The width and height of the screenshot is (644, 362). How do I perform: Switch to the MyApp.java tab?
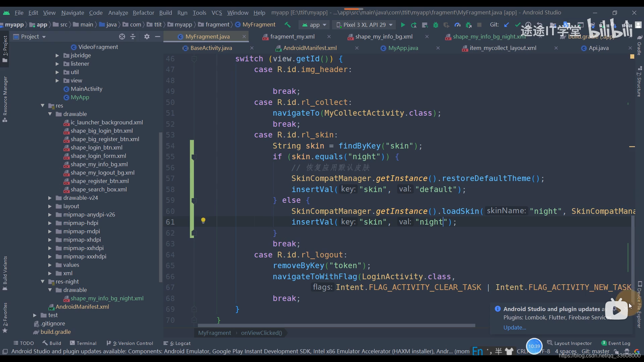[x=403, y=48]
